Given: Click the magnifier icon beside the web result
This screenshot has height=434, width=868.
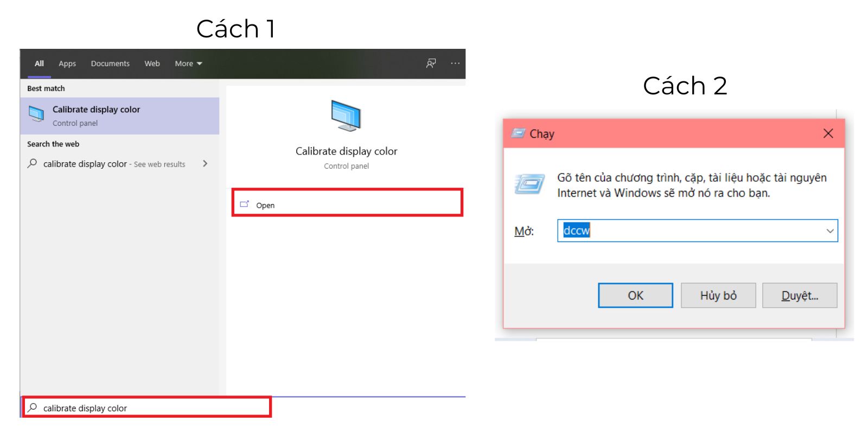Looking at the screenshot, I should pos(33,163).
